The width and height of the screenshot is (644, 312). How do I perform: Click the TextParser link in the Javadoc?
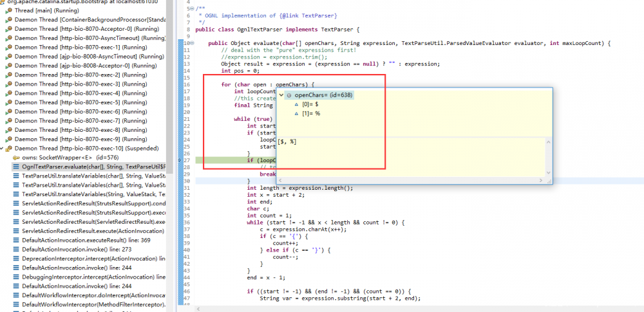coord(319,15)
